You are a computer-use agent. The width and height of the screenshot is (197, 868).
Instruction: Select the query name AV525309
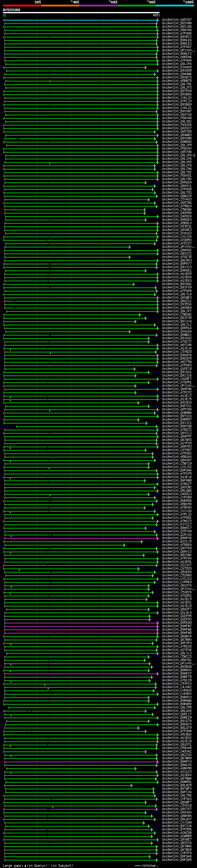click(11, 10)
